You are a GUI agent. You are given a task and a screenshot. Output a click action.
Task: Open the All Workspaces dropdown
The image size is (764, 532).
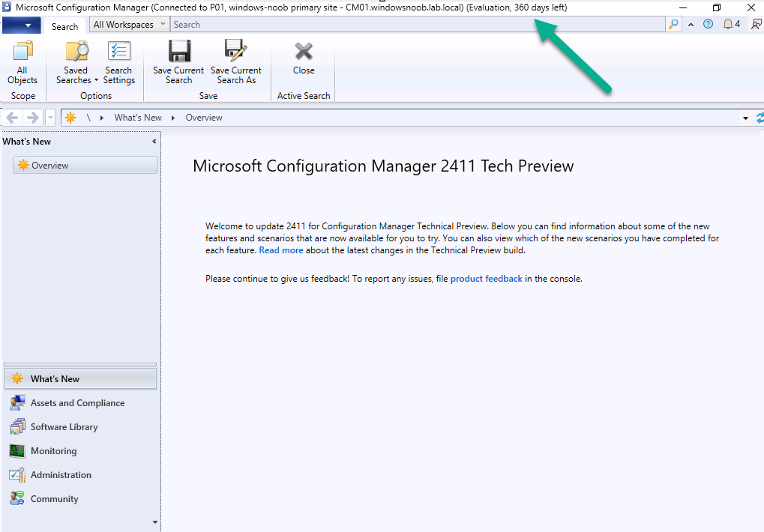coord(129,24)
